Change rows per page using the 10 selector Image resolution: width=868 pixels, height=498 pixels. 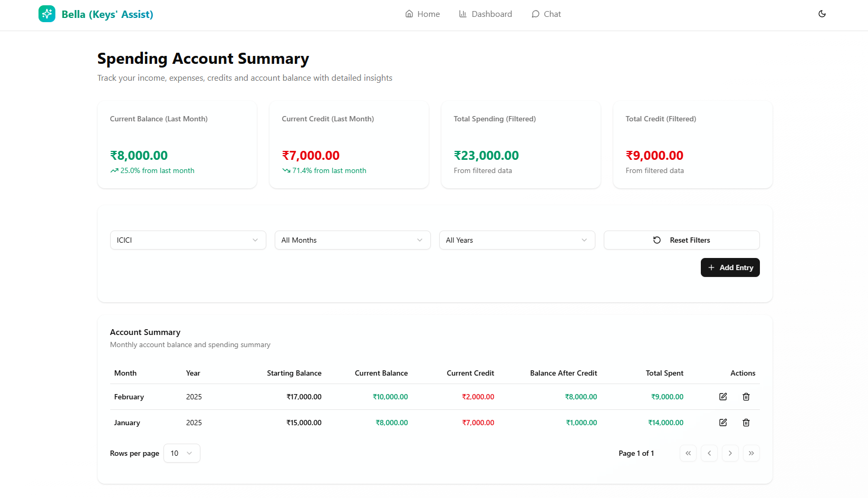pyautogui.click(x=181, y=453)
